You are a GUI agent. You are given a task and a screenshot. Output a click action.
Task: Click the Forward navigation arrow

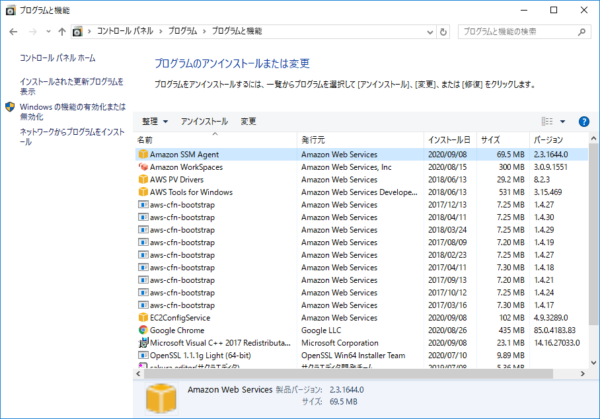pyautogui.click(x=33, y=32)
